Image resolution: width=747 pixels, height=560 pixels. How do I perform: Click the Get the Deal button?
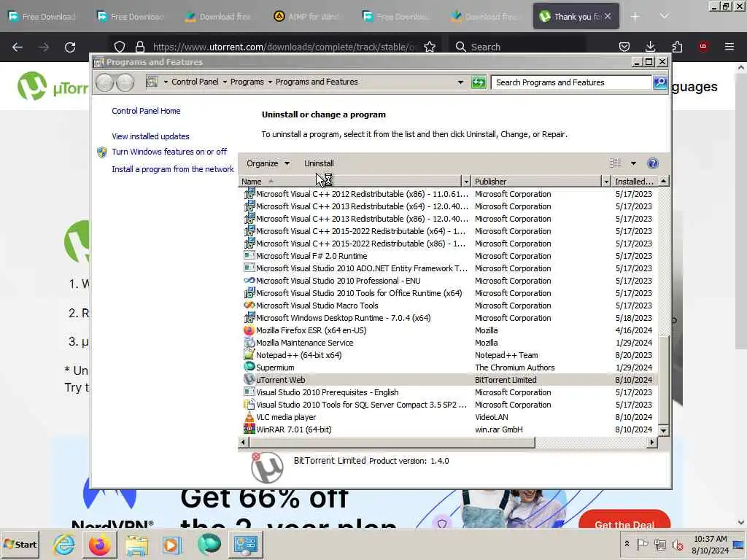click(x=624, y=519)
